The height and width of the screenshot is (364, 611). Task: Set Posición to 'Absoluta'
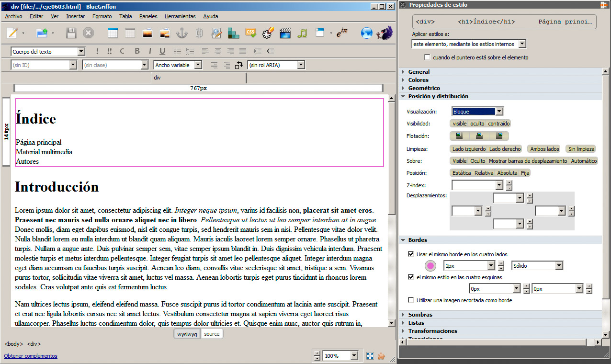tap(507, 173)
